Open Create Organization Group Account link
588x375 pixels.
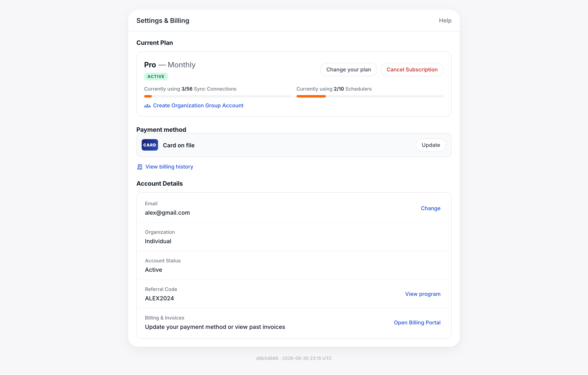(198, 106)
